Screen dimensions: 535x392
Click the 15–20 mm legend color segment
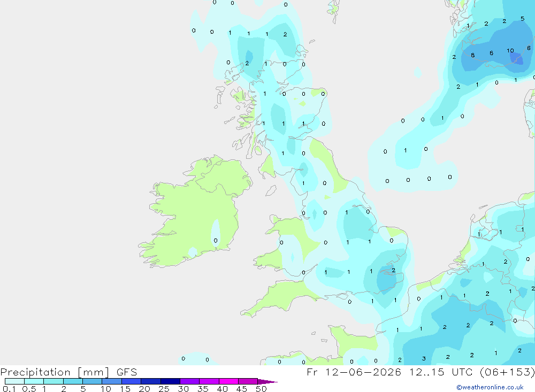point(132,381)
